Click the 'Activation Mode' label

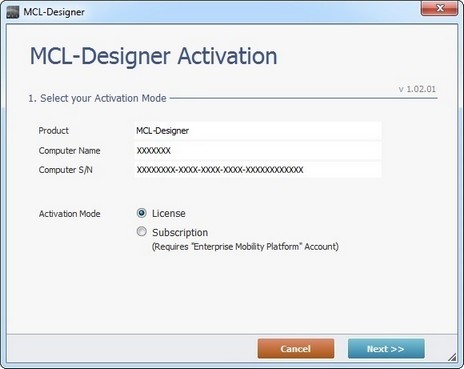(x=70, y=214)
